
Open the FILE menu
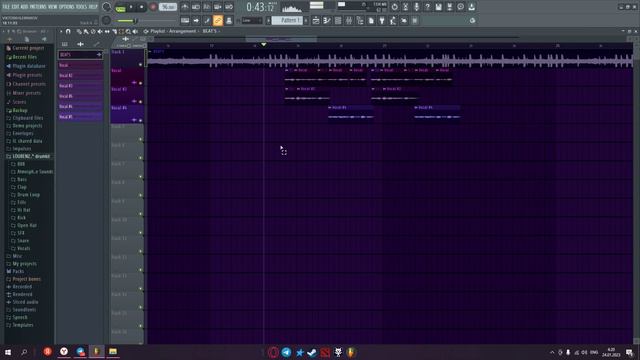pos(6,7)
